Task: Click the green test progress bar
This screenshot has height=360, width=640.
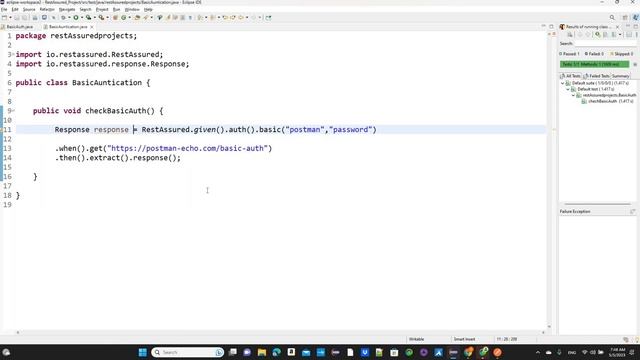Action: tap(594, 64)
